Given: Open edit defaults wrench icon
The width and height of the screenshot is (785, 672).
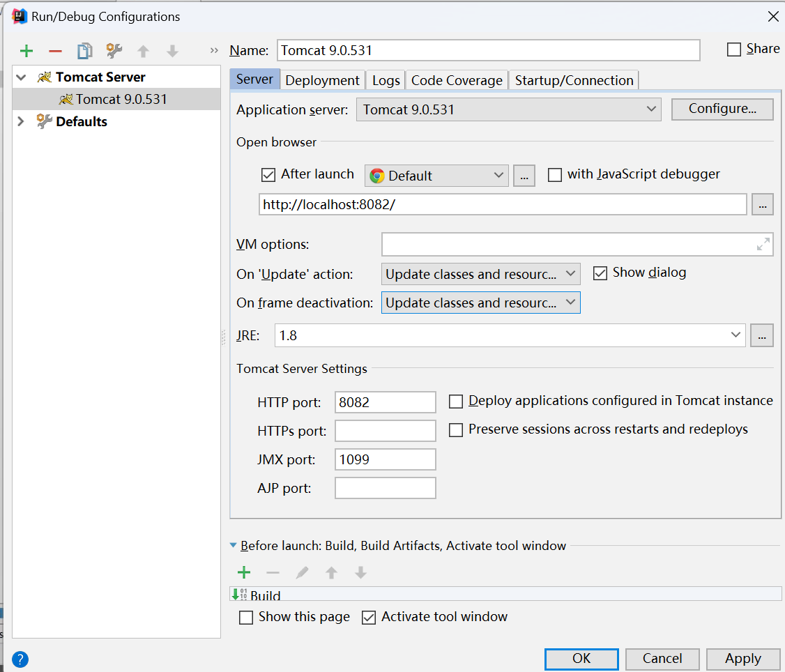Looking at the screenshot, I should pos(114,51).
